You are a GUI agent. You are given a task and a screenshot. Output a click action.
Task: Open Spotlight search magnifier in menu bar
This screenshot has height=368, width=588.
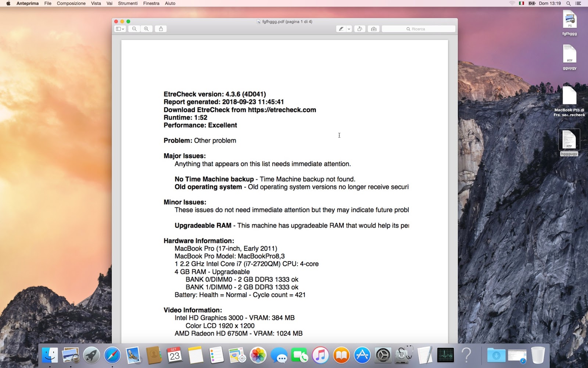click(x=569, y=3)
